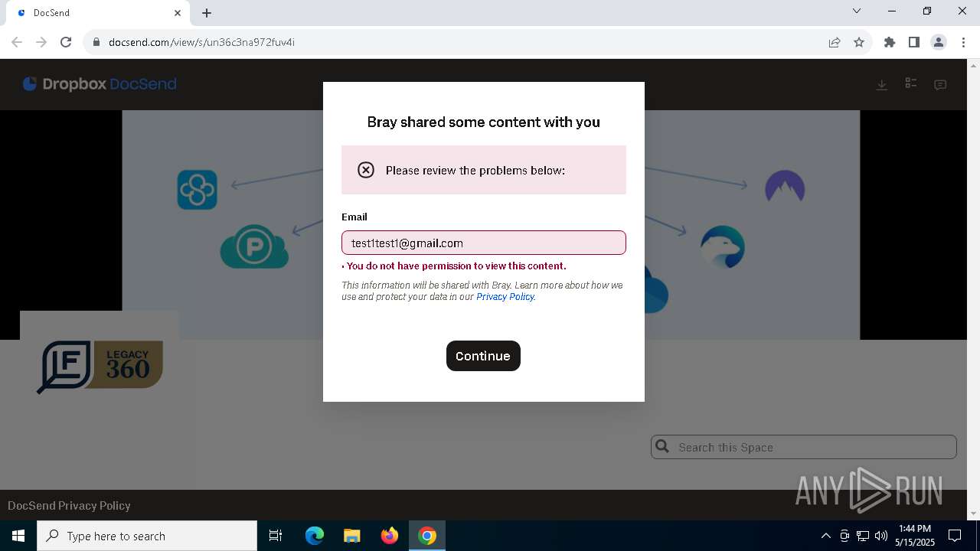The width and height of the screenshot is (980, 551).
Task: Open a new tab
Action: (x=207, y=13)
